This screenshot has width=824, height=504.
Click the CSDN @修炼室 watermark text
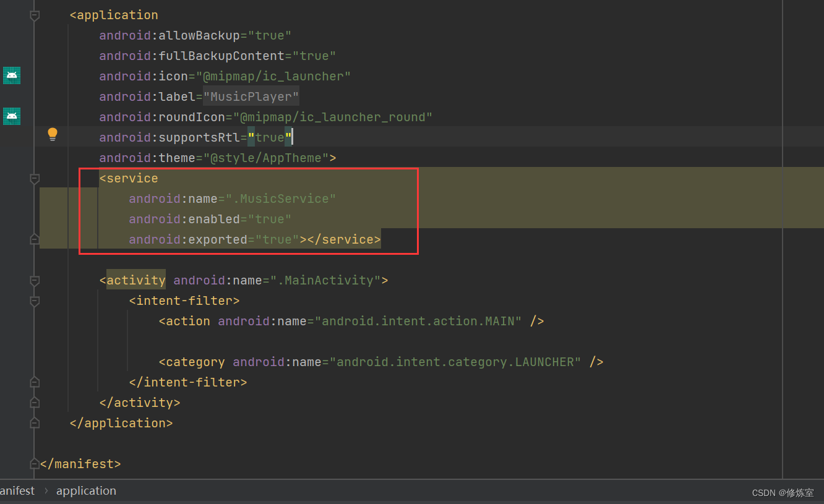(783, 492)
